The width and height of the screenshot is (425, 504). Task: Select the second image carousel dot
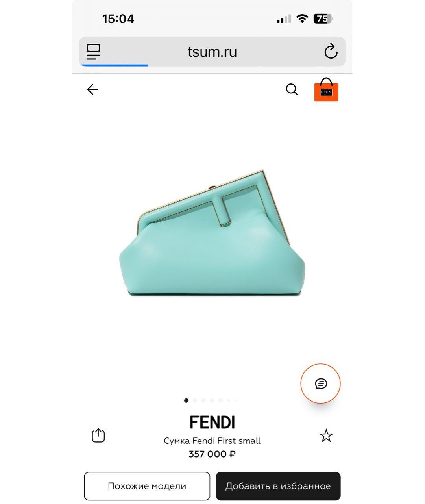[x=195, y=400]
